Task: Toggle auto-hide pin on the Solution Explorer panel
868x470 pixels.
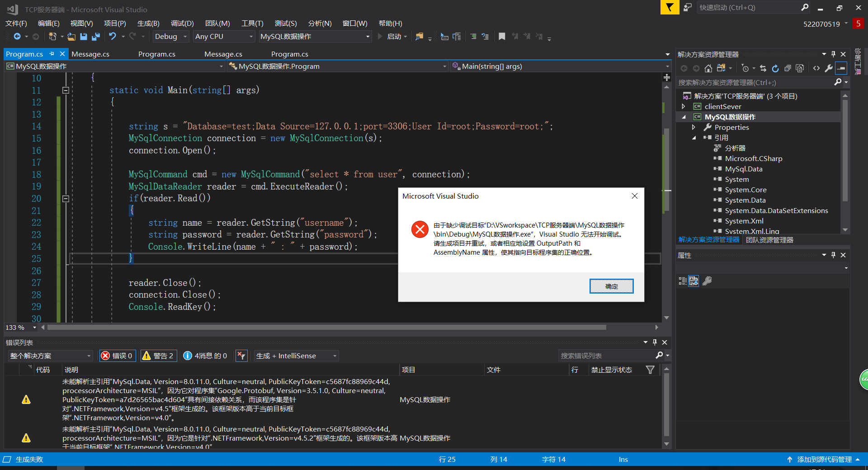Action: tap(833, 54)
